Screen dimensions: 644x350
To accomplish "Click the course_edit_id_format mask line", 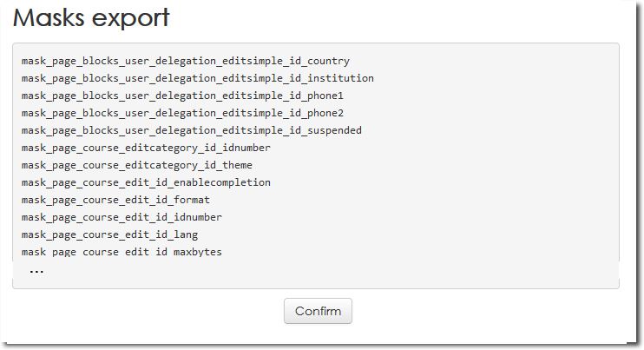I will pyautogui.click(x=115, y=200).
